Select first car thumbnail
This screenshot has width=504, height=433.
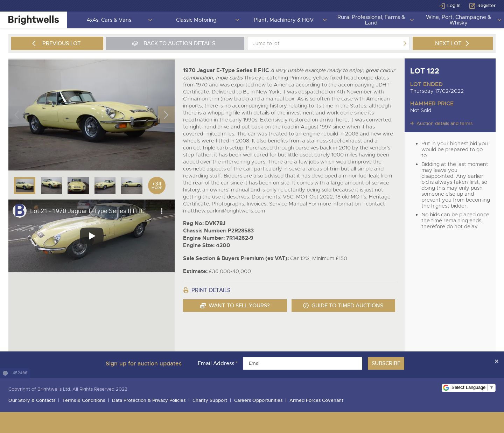[24, 186]
